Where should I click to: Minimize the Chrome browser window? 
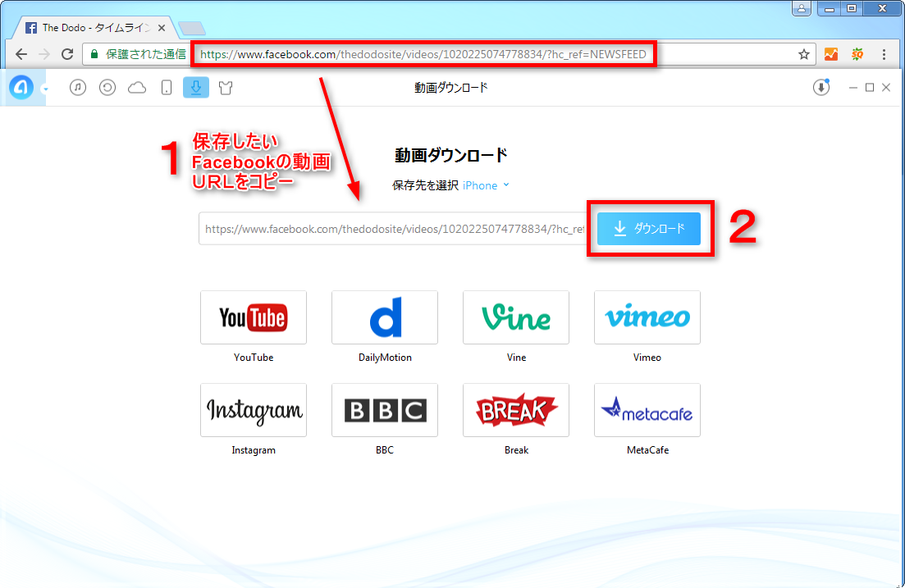coord(830,9)
